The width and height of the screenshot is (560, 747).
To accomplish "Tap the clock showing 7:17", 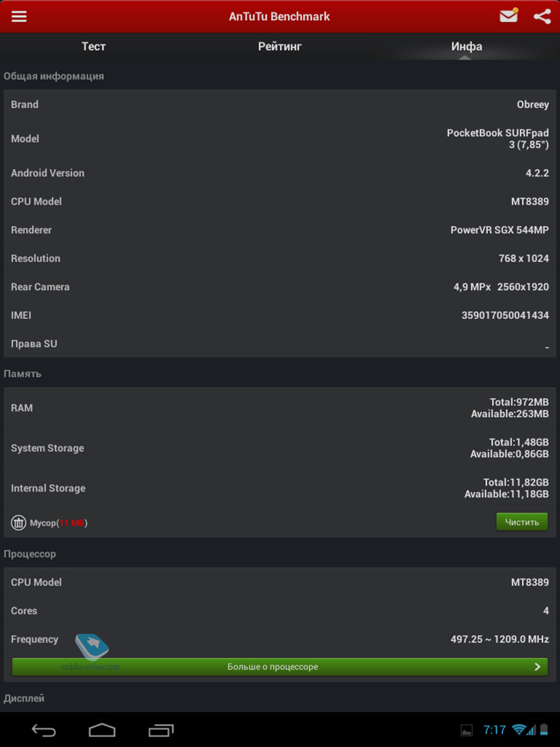I will [495, 730].
